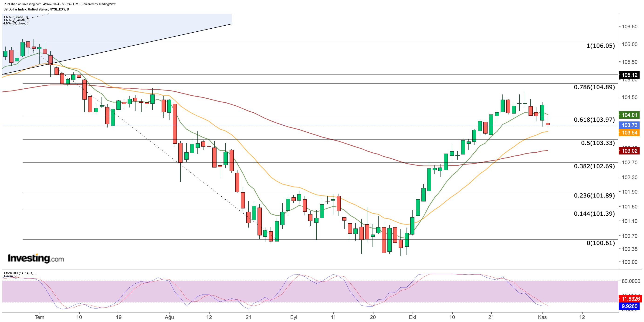Select the green 104.01 EMA price tag
644x322 pixels.
pyautogui.click(x=629, y=115)
